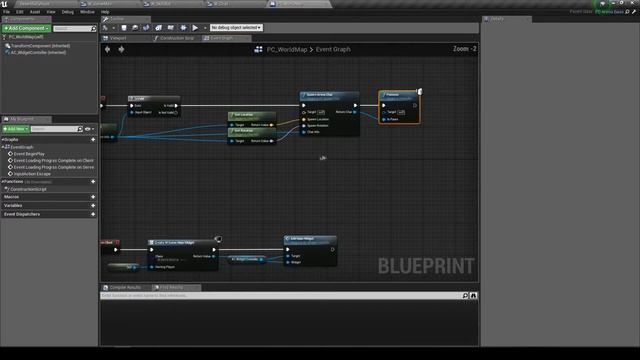Switch to the Construction Script tab
This screenshot has width=640, height=360.
(x=177, y=38)
